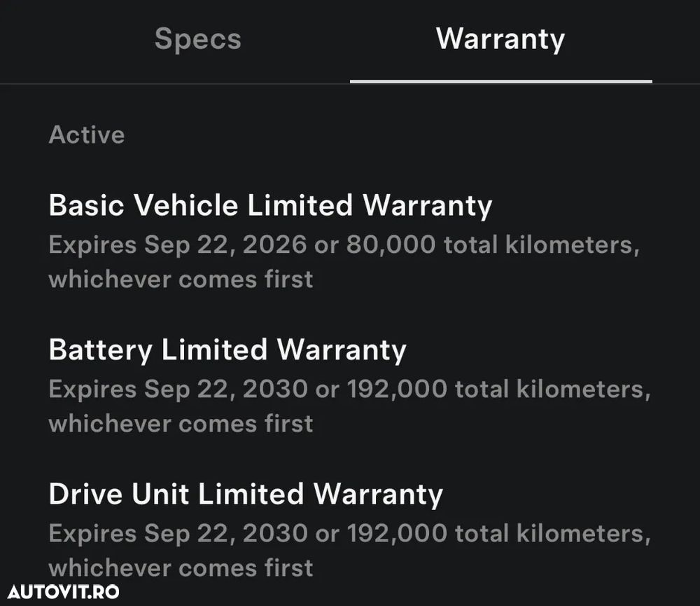This screenshot has height=606, width=700.
Task: Select the Warranty tab
Action: (500, 39)
